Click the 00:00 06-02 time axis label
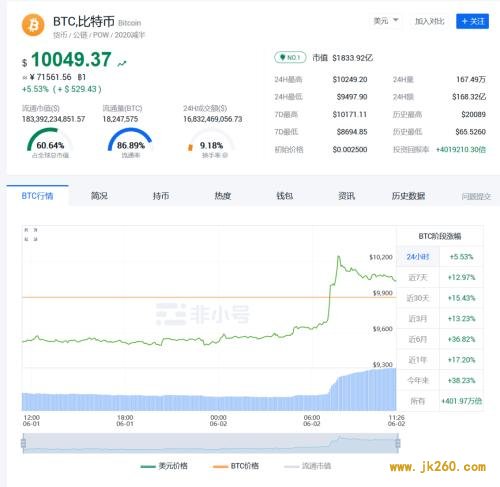This screenshot has width=500, height=487. coord(218,421)
